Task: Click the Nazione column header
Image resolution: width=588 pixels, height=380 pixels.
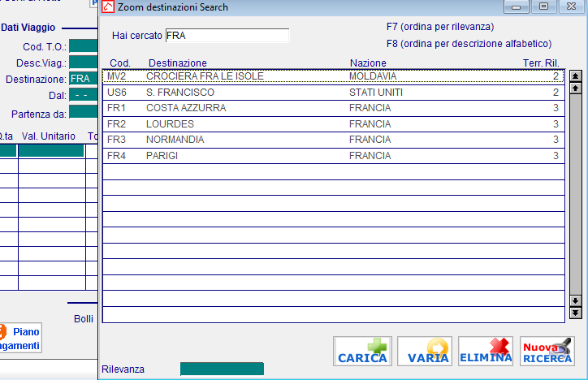Action: [x=368, y=63]
